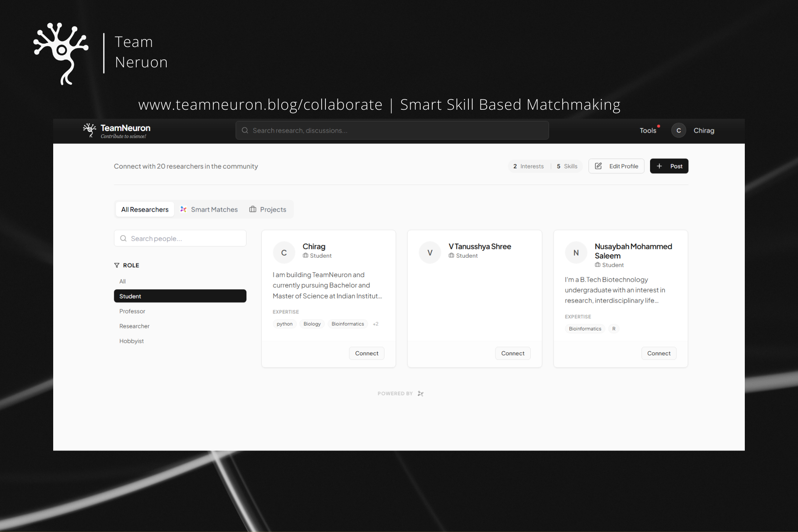Expand the +2 more expertise tags
Image resolution: width=798 pixels, height=532 pixels.
(x=375, y=324)
